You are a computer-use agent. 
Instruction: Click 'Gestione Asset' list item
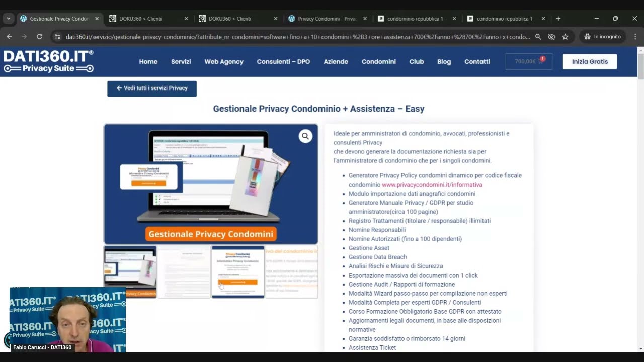[x=369, y=248]
